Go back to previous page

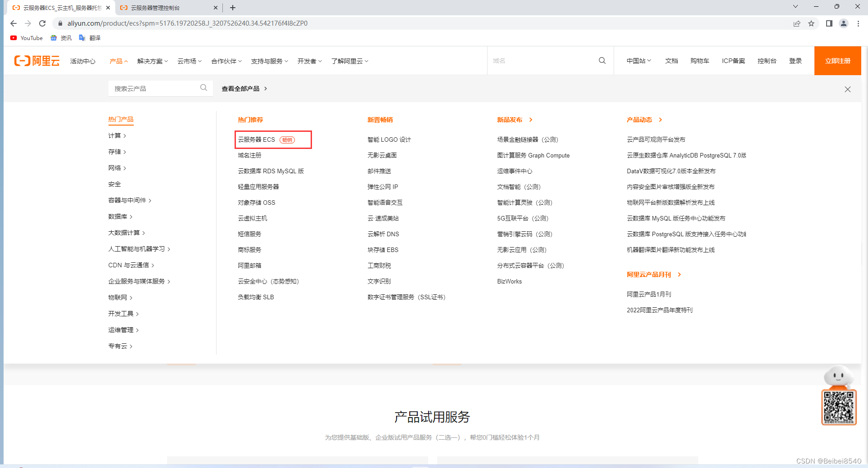14,23
